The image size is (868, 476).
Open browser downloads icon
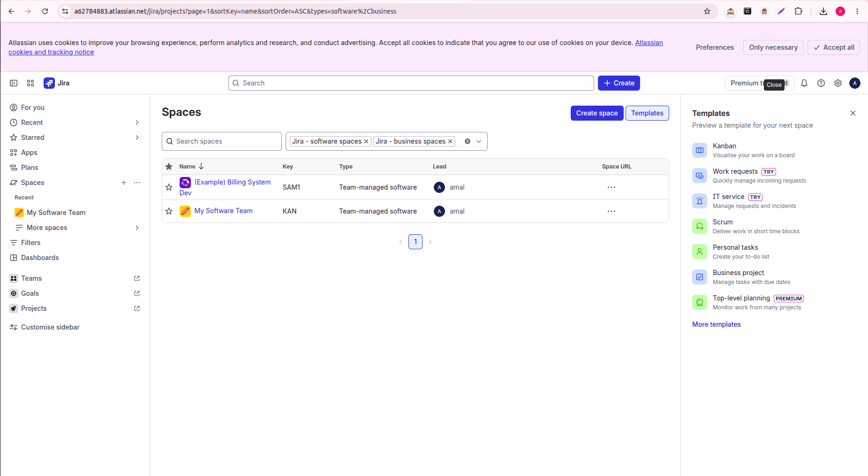823,11
